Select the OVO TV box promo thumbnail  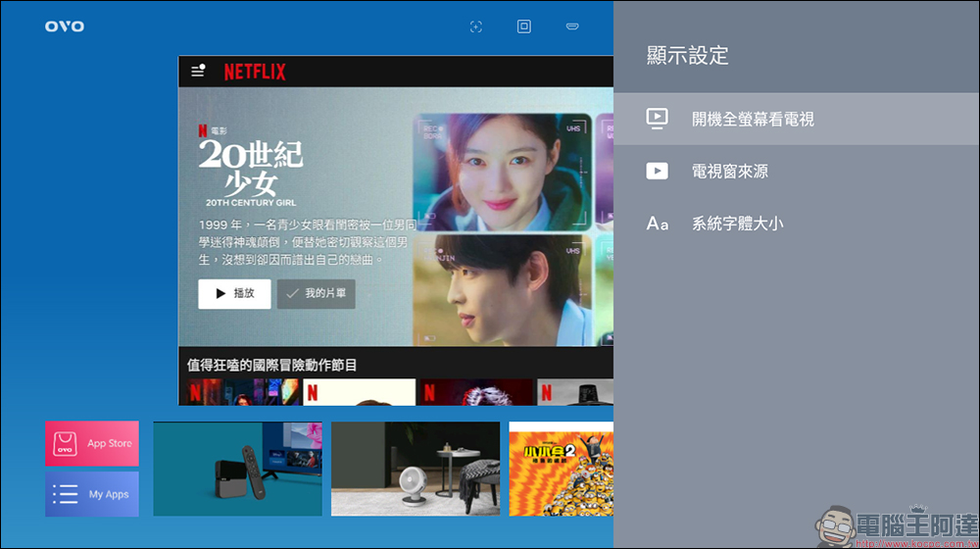pos(237,469)
